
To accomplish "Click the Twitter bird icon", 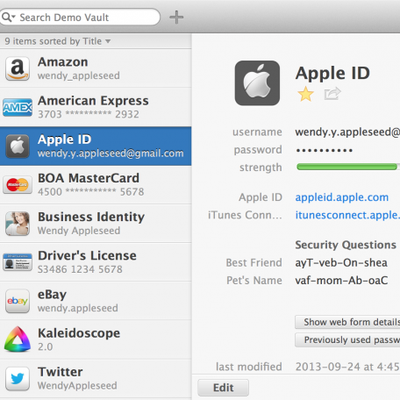I will [x=17, y=378].
